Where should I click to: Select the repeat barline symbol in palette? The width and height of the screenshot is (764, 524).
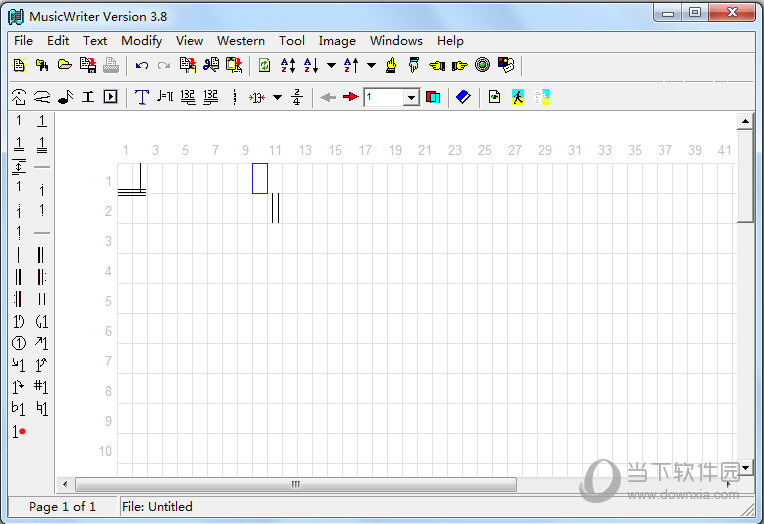(41, 277)
